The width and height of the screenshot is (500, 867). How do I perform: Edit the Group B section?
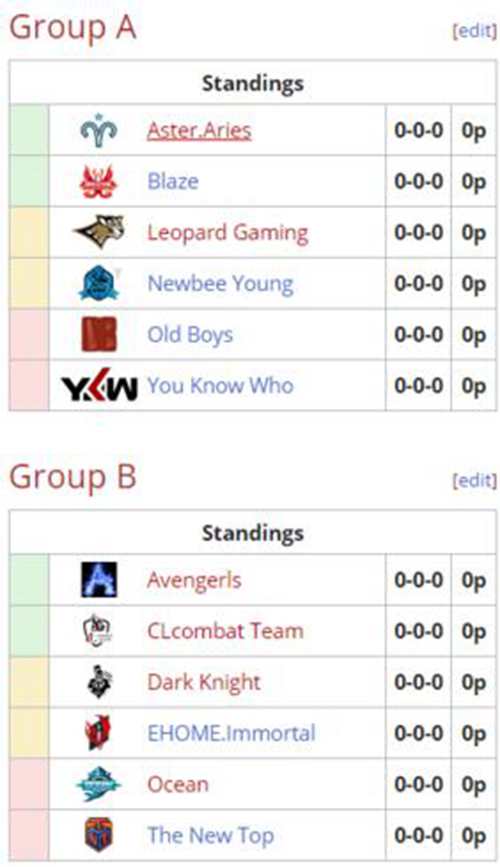(x=474, y=480)
